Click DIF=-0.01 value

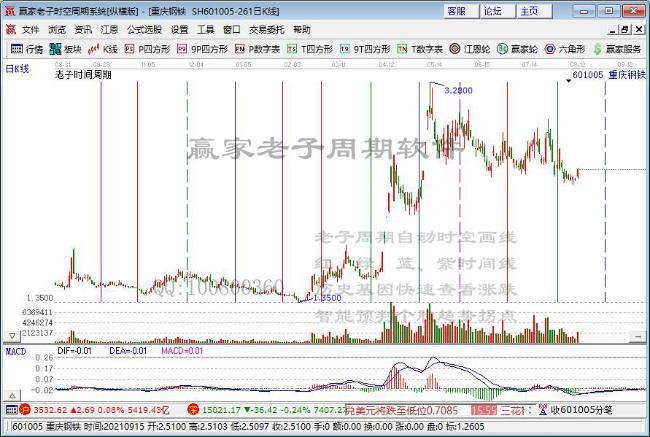[74, 351]
